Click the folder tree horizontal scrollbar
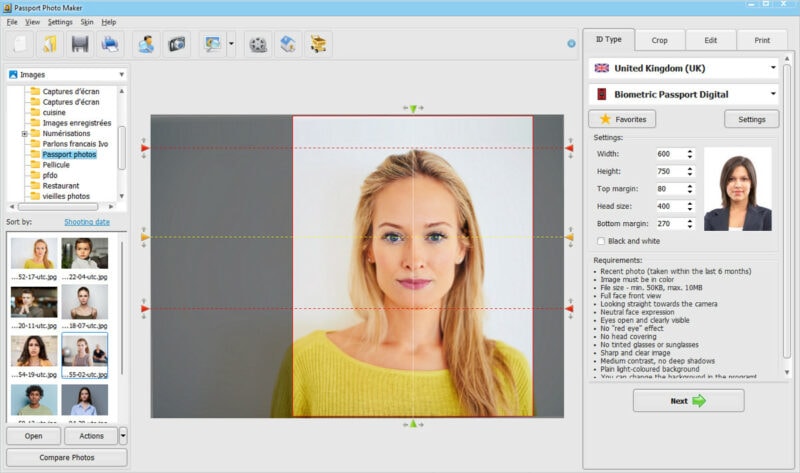 click(58, 207)
